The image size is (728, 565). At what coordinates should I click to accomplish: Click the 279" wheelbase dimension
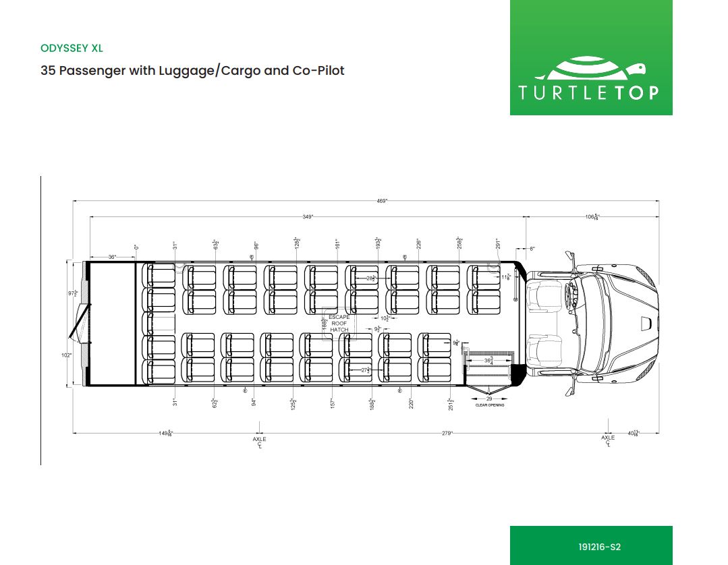pos(447,434)
